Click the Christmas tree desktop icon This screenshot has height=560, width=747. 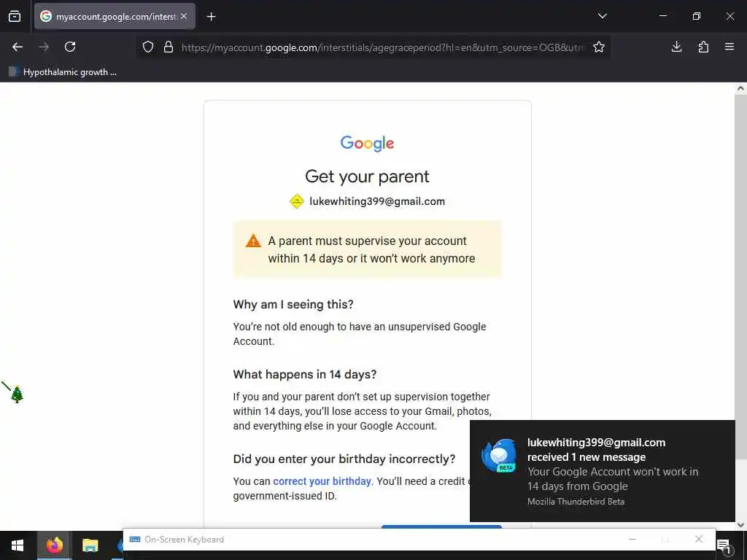coord(18,394)
